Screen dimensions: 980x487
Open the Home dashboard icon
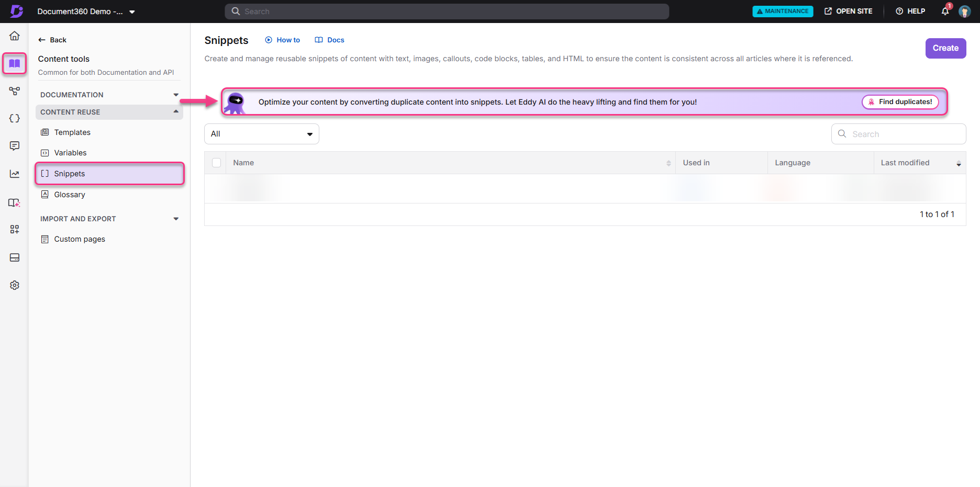click(14, 36)
